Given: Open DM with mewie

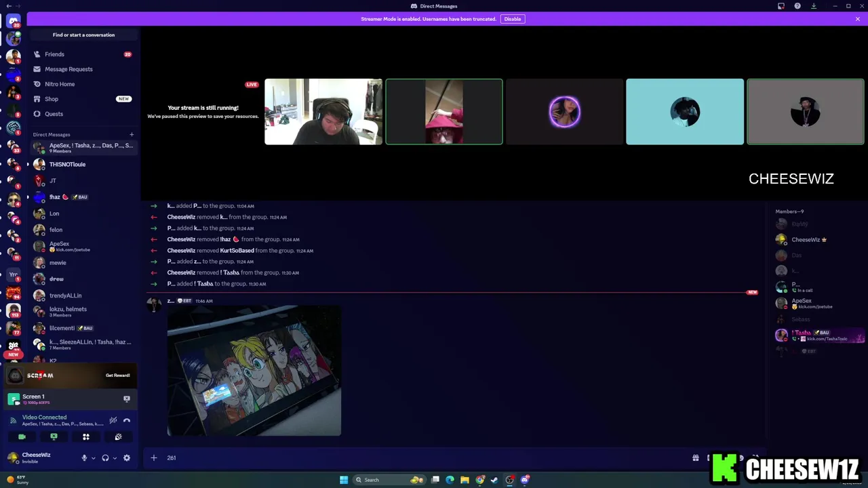Looking at the screenshot, I should (x=83, y=262).
